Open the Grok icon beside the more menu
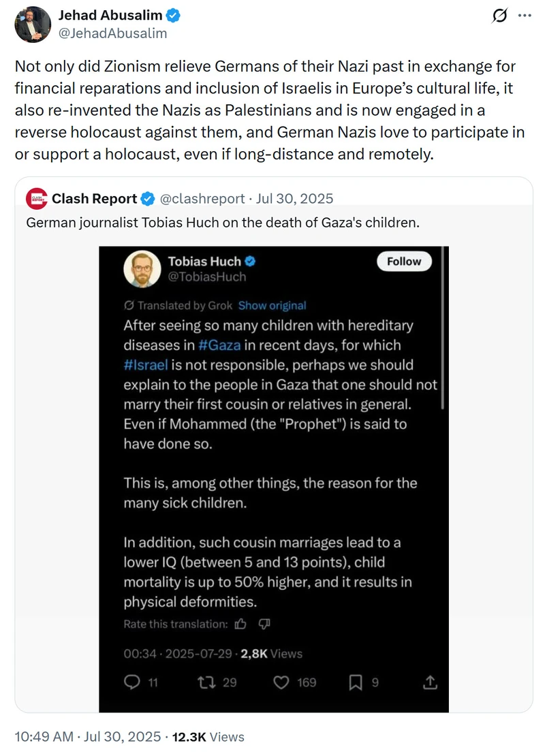545x756 pixels. click(x=499, y=16)
